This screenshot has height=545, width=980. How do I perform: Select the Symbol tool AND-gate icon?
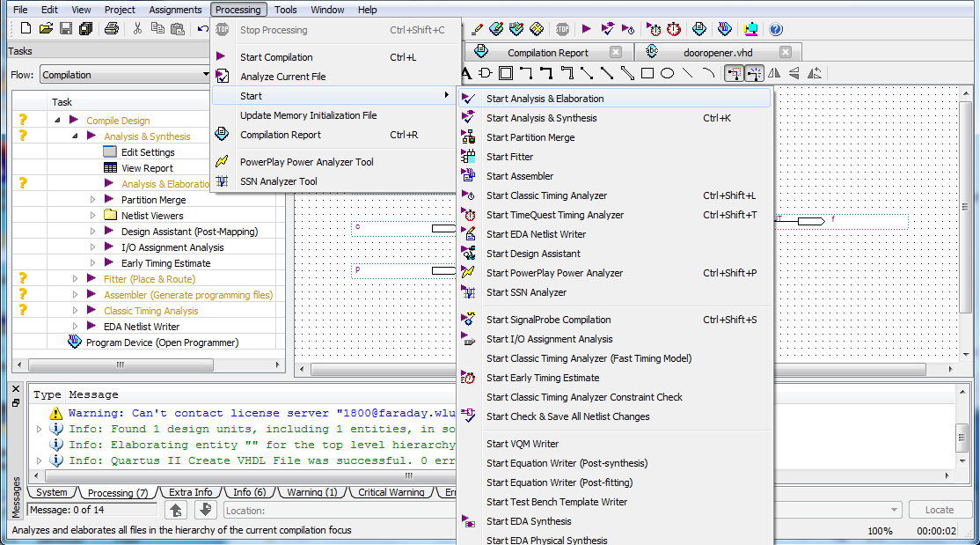[486, 73]
